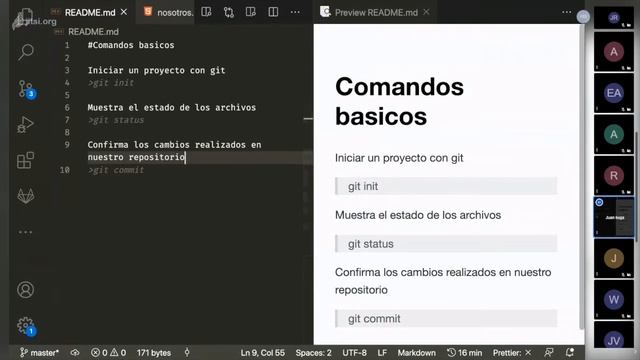640x360 pixels.
Task: Select language mode Markdown
Action: tap(416, 353)
